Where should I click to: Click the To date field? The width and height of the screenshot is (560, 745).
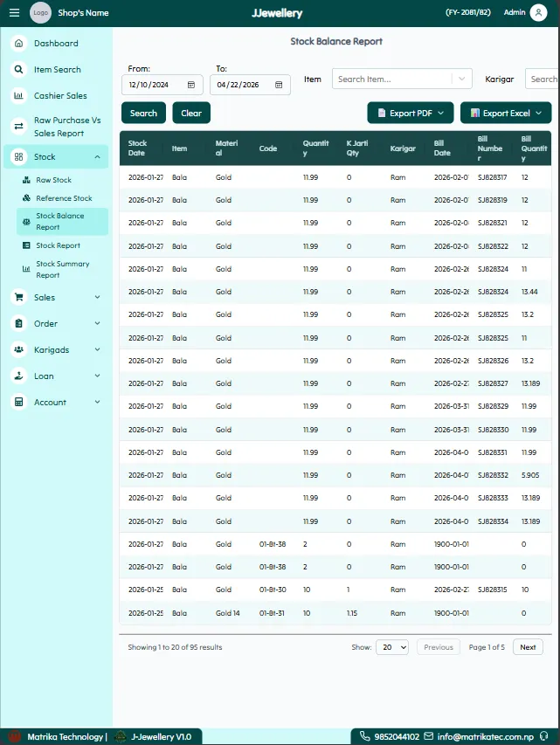pos(250,85)
